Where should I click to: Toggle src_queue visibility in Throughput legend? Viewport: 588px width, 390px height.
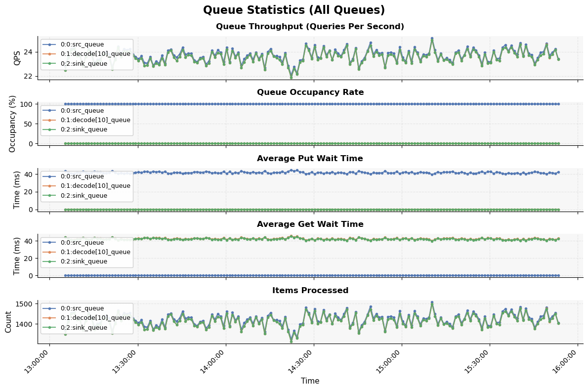point(50,44)
